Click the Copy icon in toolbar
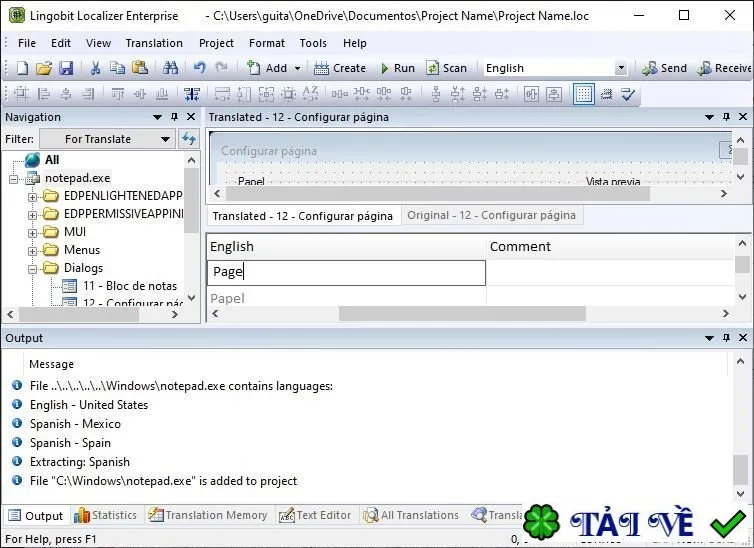The width and height of the screenshot is (754, 548). click(x=117, y=68)
